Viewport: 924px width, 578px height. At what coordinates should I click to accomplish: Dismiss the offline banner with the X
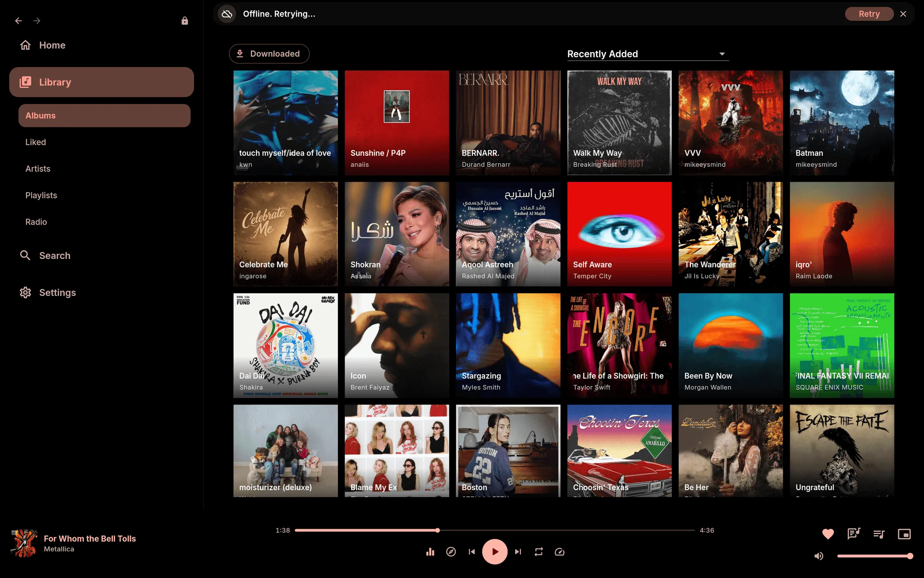[903, 14]
